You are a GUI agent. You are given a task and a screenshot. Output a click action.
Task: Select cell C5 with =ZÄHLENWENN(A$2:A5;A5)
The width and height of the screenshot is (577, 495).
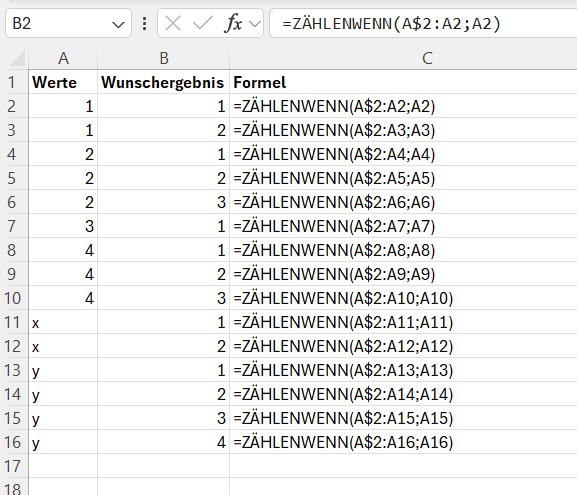point(403,178)
